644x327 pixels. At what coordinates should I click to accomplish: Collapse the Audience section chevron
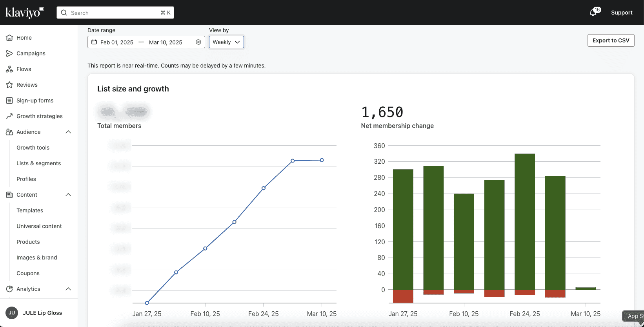pyautogui.click(x=68, y=132)
